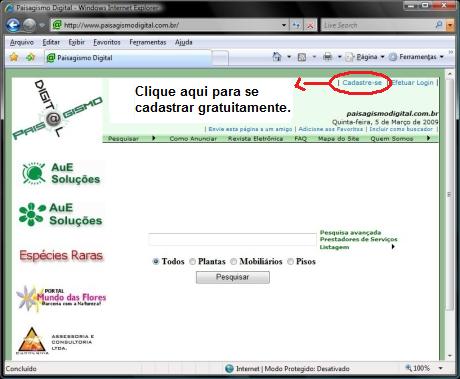Click the Prestadores de Serviços link
The width and height of the screenshot is (460, 379).
[x=359, y=239]
